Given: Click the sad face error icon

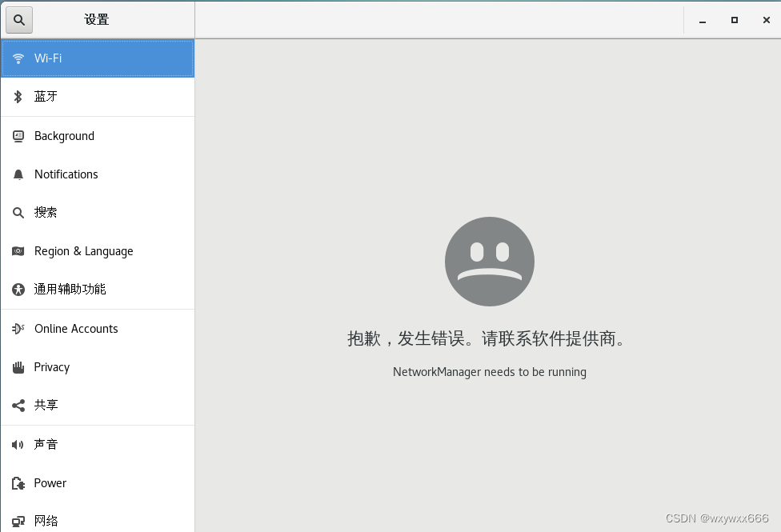Looking at the screenshot, I should 490,262.
